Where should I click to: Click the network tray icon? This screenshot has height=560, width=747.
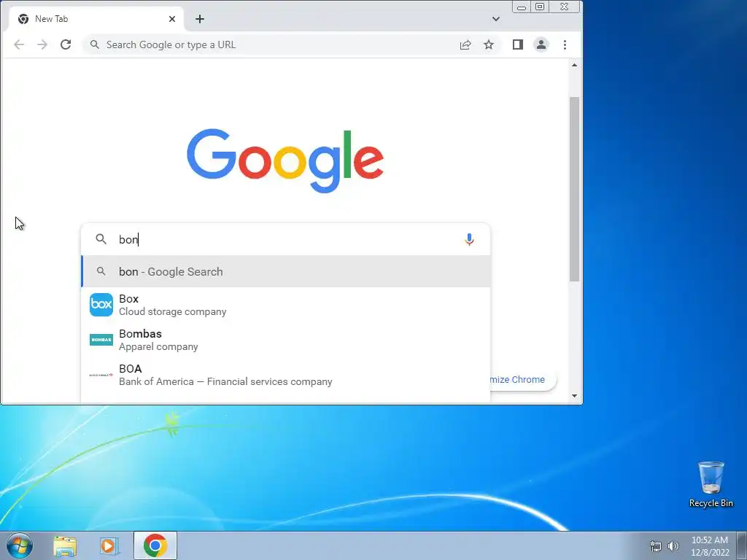tap(656, 546)
